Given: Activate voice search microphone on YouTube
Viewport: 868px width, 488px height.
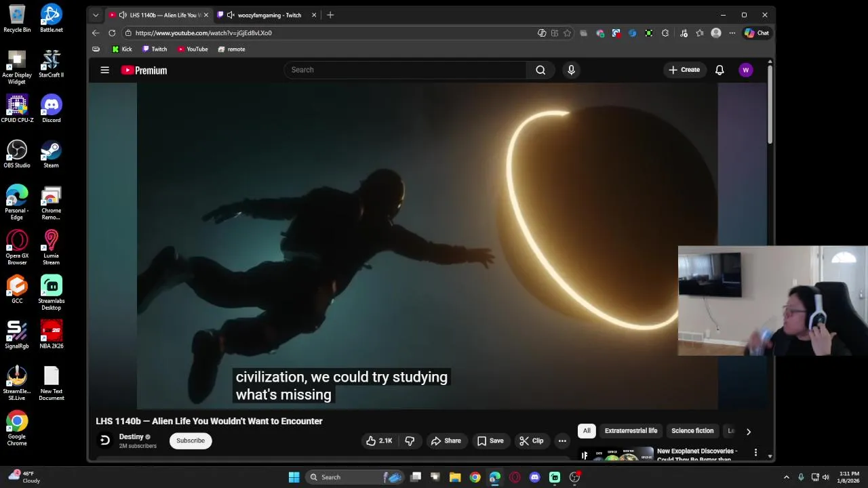Looking at the screenshot, I should (x=571, y=70).
